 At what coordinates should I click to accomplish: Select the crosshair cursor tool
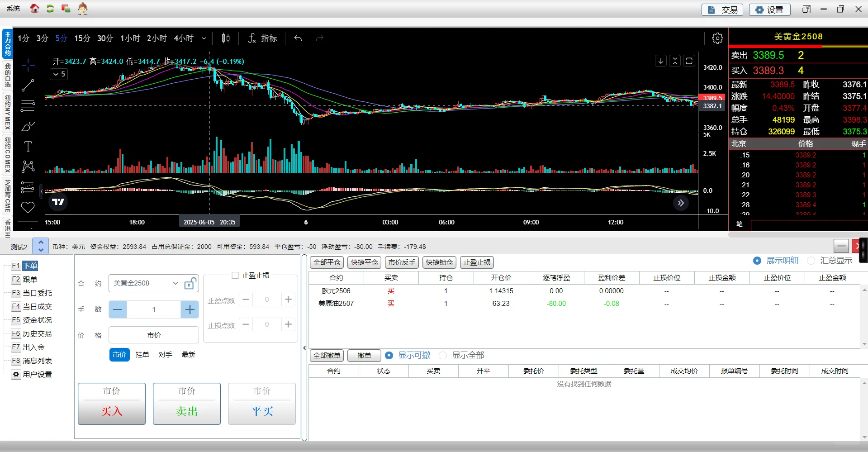(x=28, y=65)
